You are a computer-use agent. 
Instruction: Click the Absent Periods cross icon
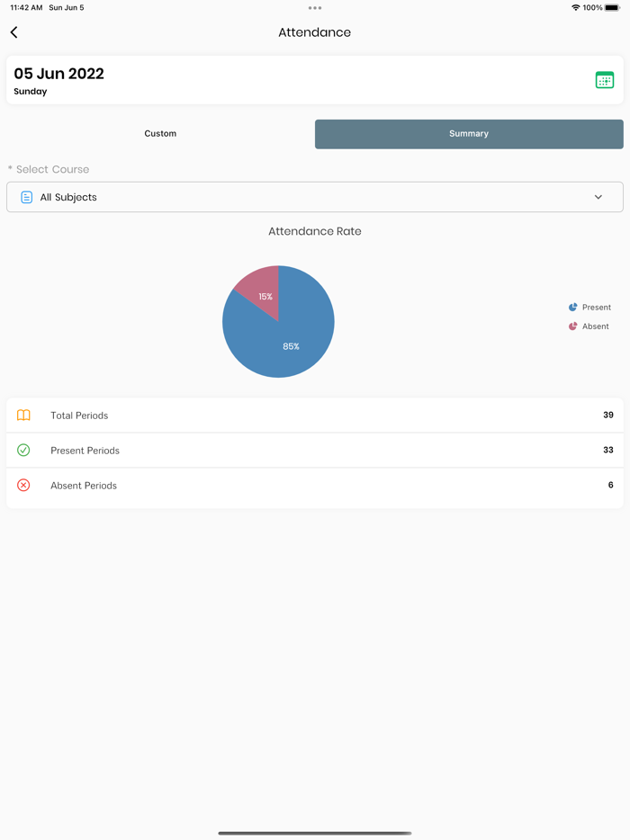coord(23,485)
